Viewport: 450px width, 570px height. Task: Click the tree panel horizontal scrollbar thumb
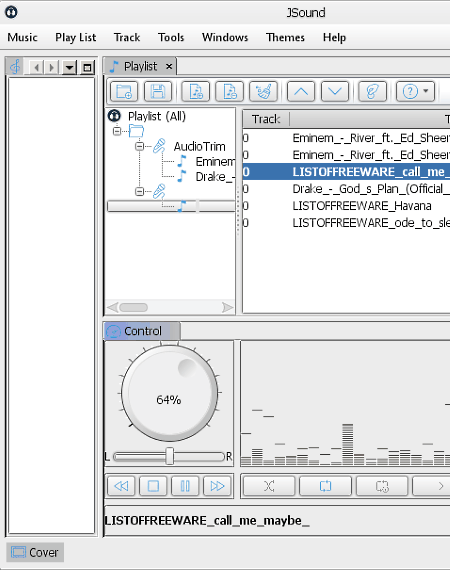point(133,308)
